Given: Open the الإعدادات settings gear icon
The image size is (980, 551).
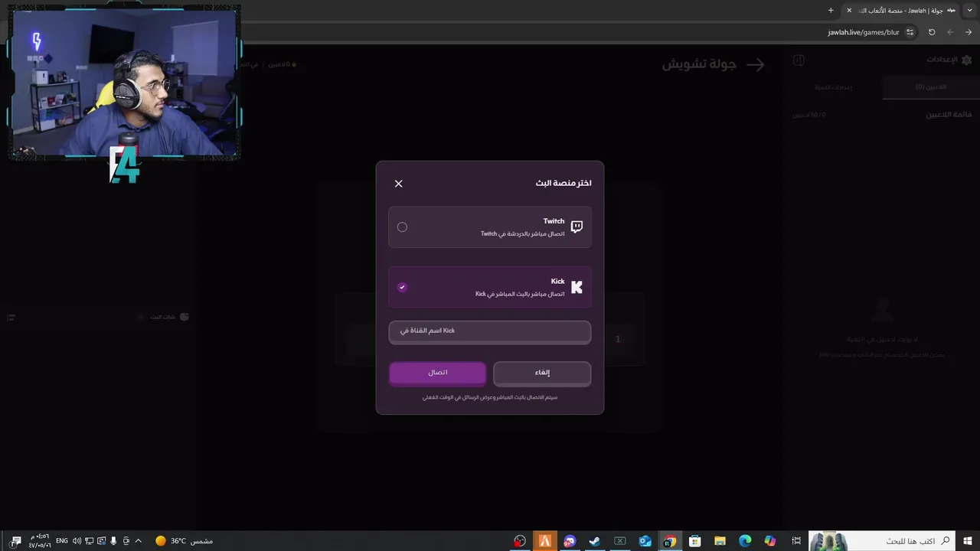Looking at the screenshot, I should (966, 60).
